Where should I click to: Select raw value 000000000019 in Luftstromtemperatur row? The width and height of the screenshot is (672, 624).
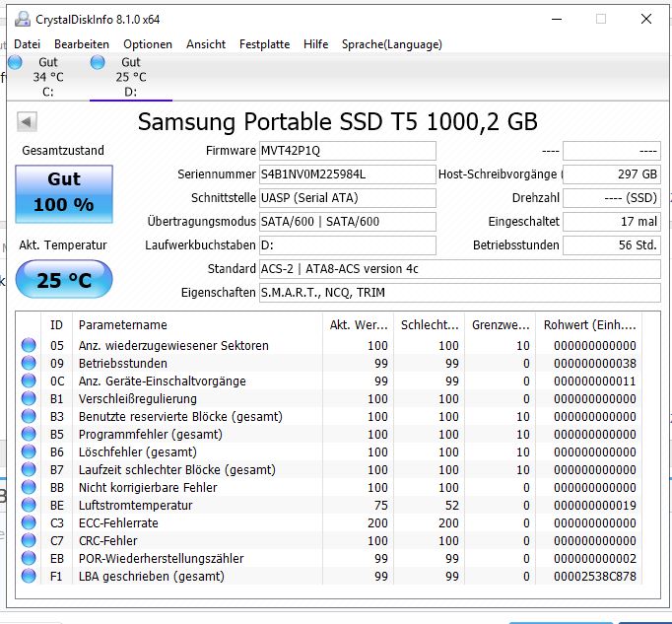pyautogui.click(x=595, y=506)
